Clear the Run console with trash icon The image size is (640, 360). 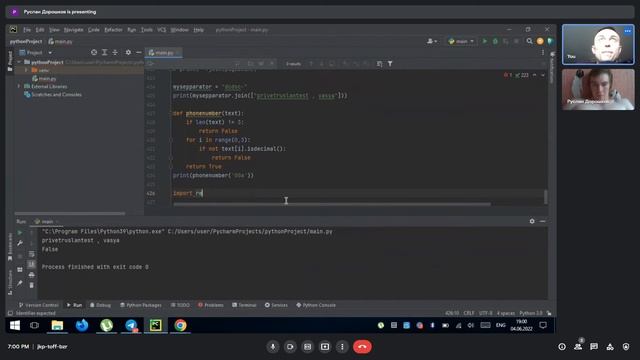32,285
